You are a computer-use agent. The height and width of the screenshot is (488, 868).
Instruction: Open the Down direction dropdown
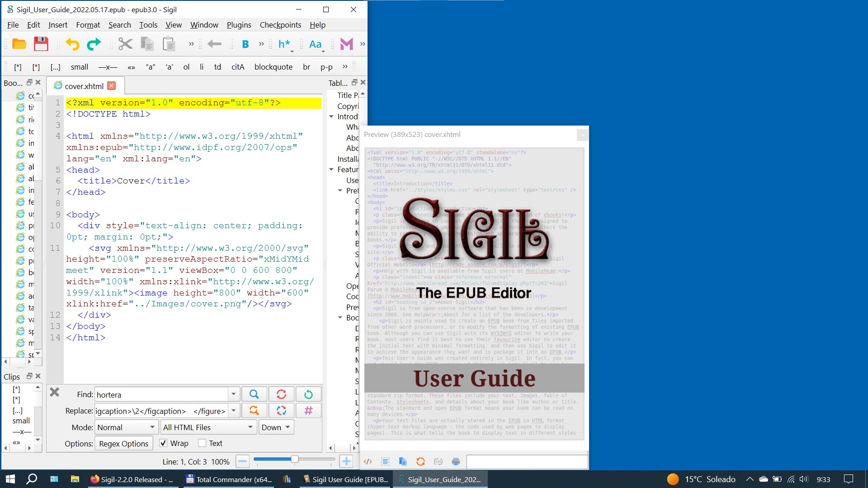pyautogui.click(x=276, y=427)
